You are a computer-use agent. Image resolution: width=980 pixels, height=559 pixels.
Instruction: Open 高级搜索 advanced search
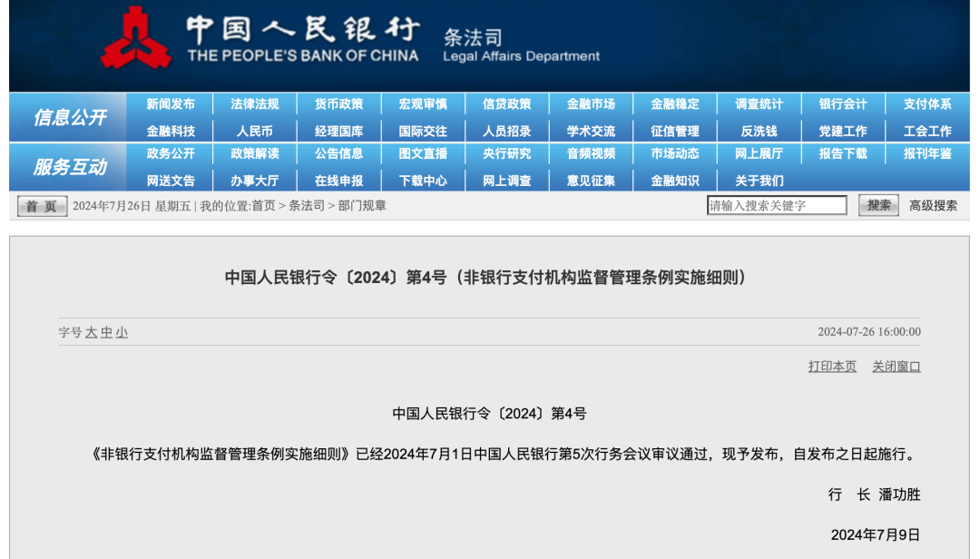[933, 206]
